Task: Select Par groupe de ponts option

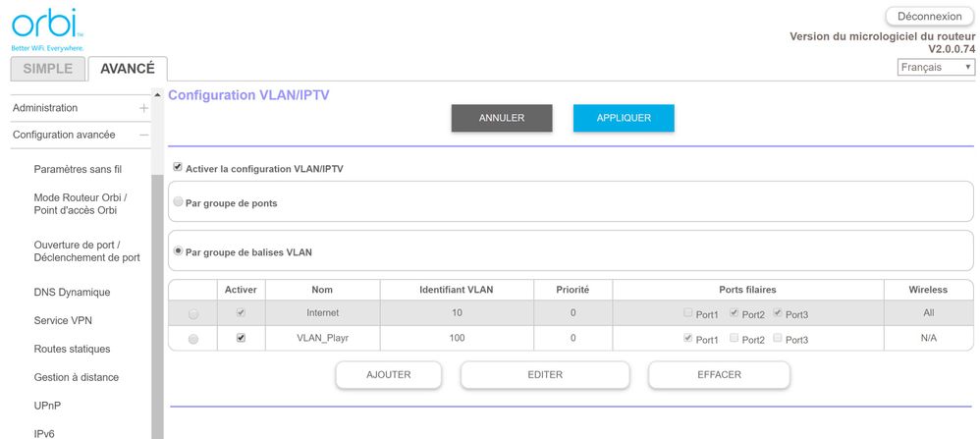Action: [x=178, y=202]
